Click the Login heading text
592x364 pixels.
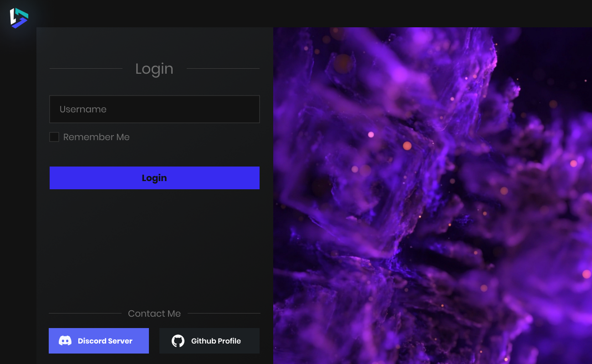pyautogui.click(x=154, y=69)
